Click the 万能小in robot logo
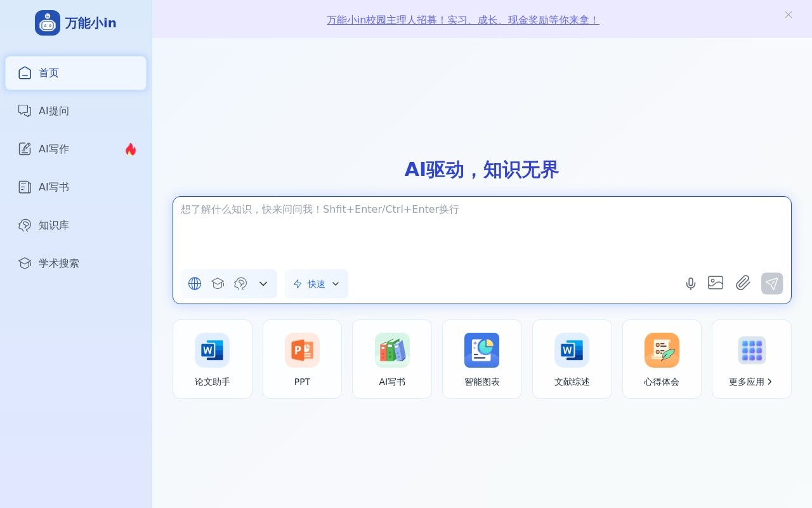The image size is (812, 508). [x=48, y=23]
